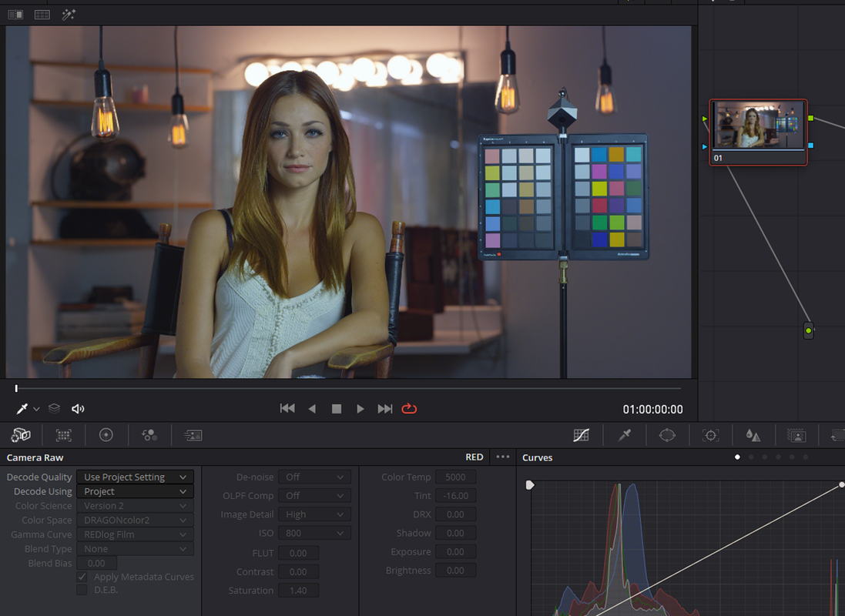Open the De-noise dropdown

coord(315,477)
